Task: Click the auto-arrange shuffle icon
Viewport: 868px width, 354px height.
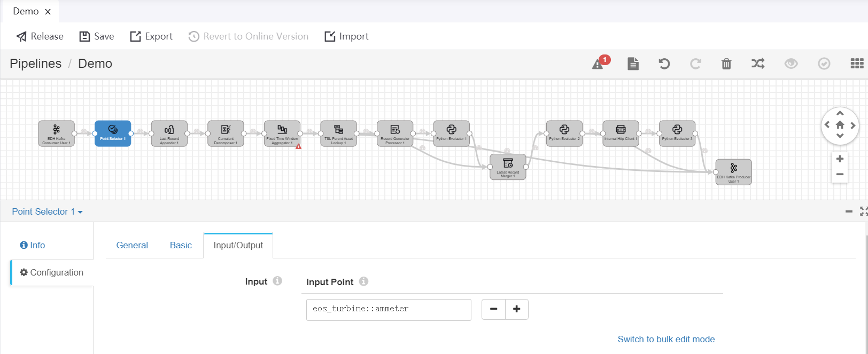Action: point(758,64)
